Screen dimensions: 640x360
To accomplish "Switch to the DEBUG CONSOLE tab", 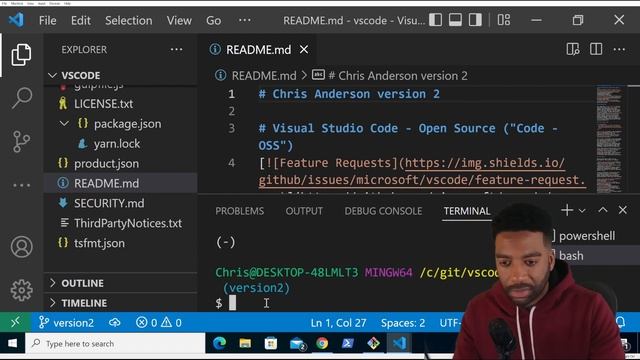I will point(383,211).
